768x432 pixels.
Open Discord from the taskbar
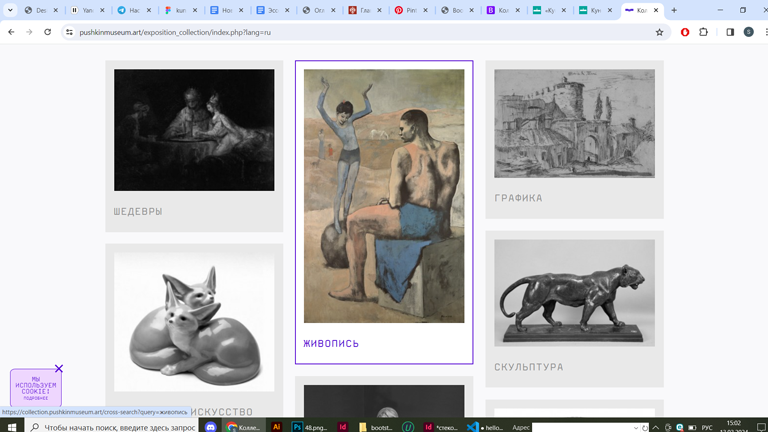(211, 427)
